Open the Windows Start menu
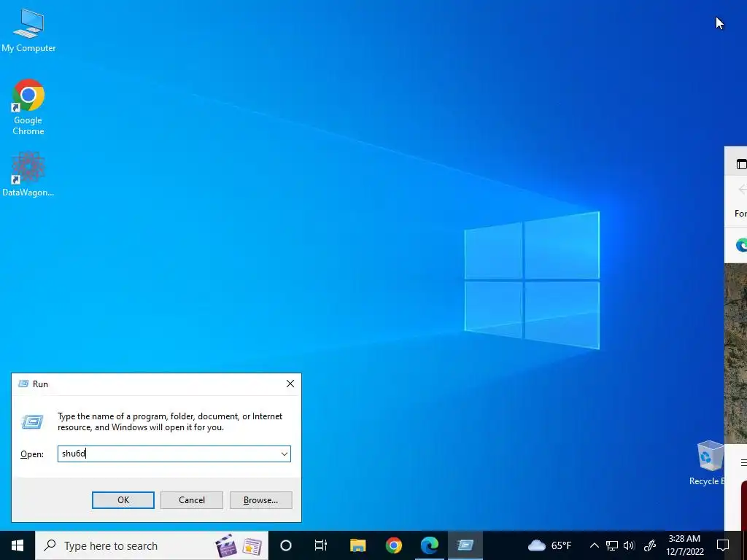Screen dimensions: 747x560 point(18,545)
